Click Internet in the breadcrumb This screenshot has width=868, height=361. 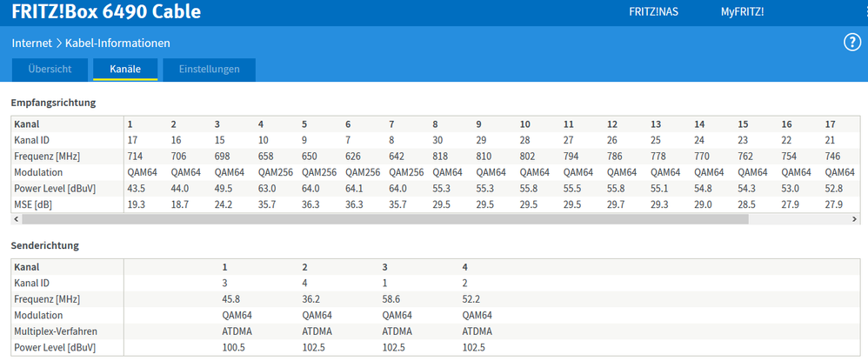click(32, 43)
